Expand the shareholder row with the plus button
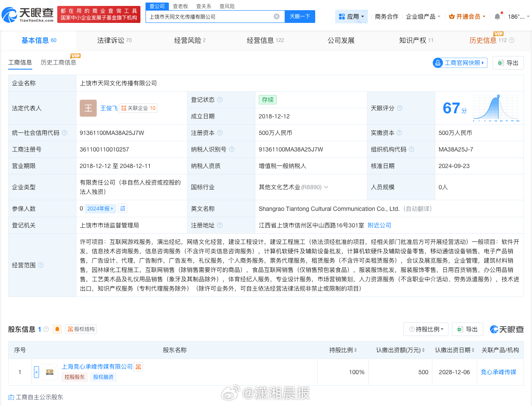The image size is (532, 406). (x=36, y=372)
